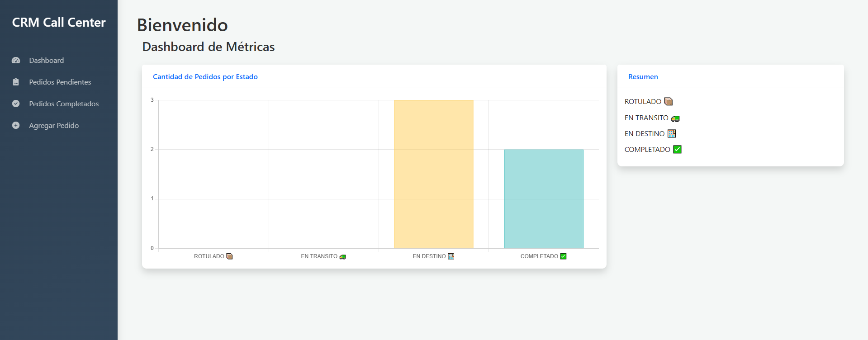Open Pedidos Completados page

[64, 104]
